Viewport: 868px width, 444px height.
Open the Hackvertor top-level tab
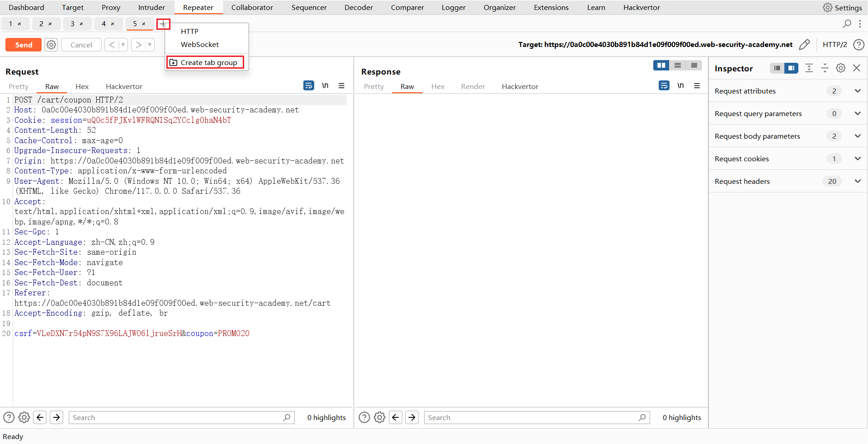pyautogui.click(x=642, y=8)
